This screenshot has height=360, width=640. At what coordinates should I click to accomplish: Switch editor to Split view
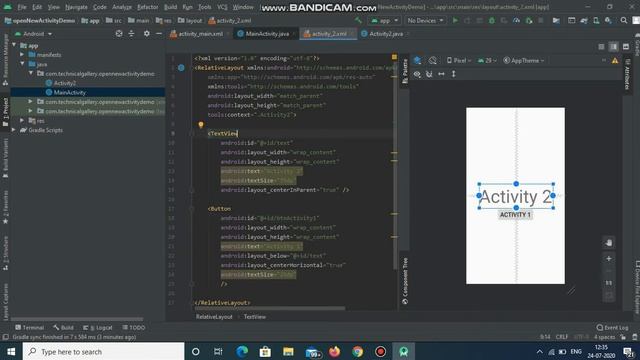click(x=613, y=47)
